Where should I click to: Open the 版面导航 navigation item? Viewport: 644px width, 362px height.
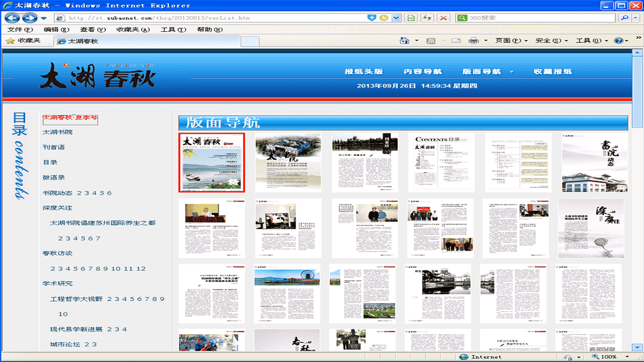pyautogui.click(x=482, y=71)
